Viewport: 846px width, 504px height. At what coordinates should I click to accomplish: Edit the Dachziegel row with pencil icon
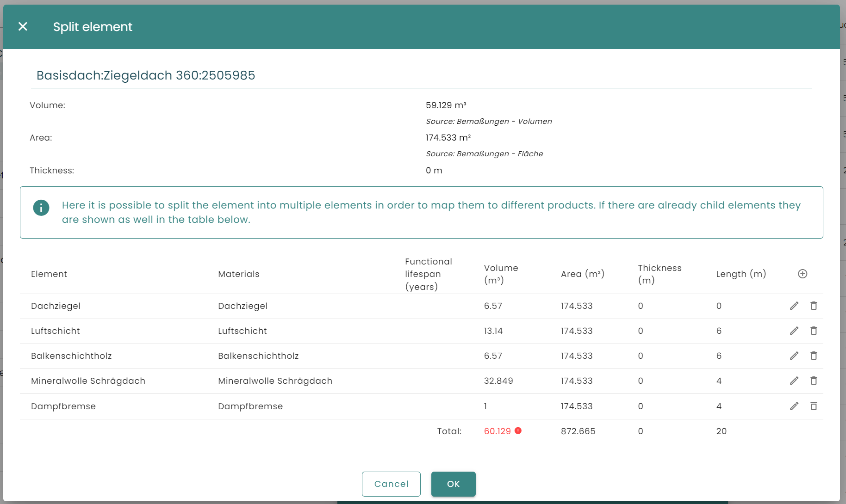click(794, 306)
